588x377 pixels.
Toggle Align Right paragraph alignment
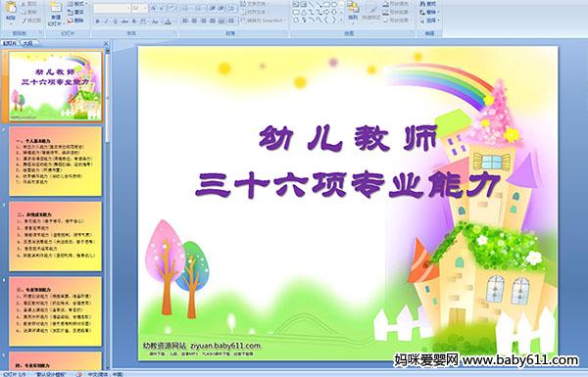(x=203, y=21)
